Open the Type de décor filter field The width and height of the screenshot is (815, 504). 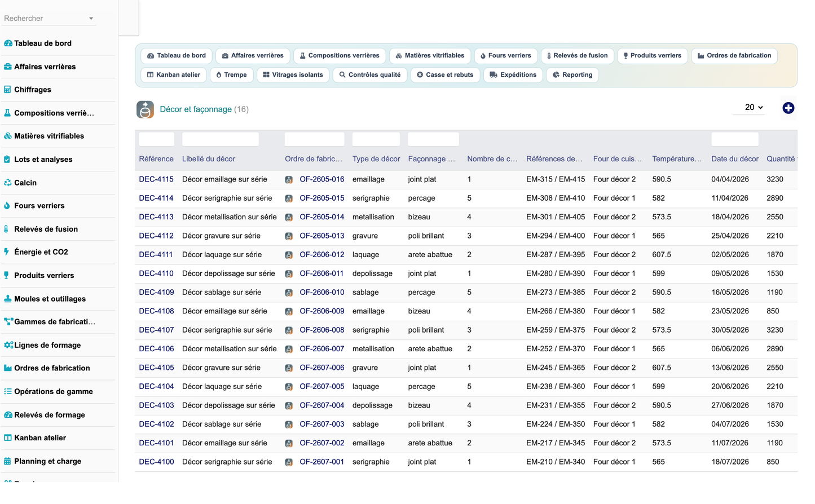(376, 139)
